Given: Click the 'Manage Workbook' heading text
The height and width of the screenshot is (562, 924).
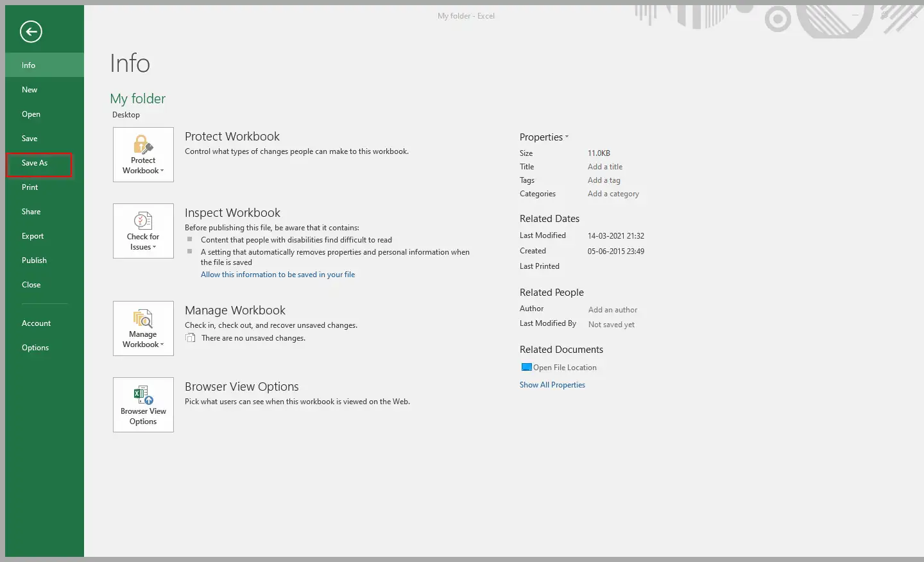Looking at the screenshot, I should pos(235,310).
